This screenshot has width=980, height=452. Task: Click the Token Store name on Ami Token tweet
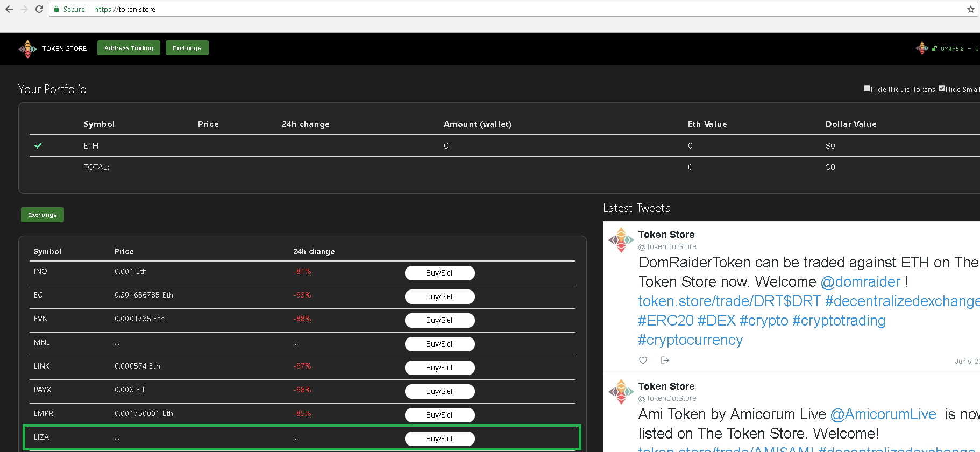click(666, 386)
